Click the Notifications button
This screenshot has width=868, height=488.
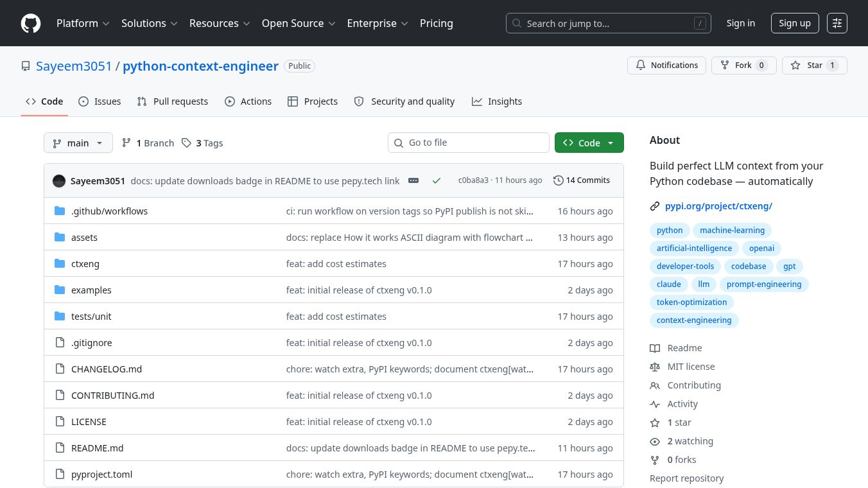click(667, 65)
